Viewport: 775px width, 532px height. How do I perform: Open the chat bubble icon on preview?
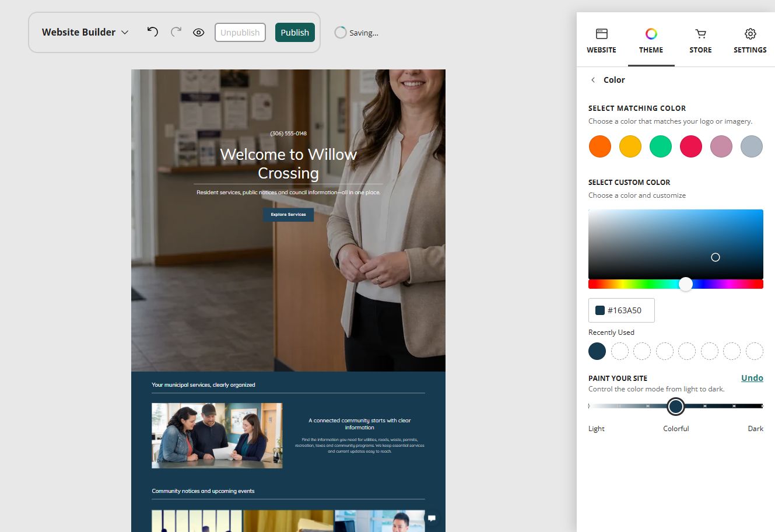click(432, 518)
